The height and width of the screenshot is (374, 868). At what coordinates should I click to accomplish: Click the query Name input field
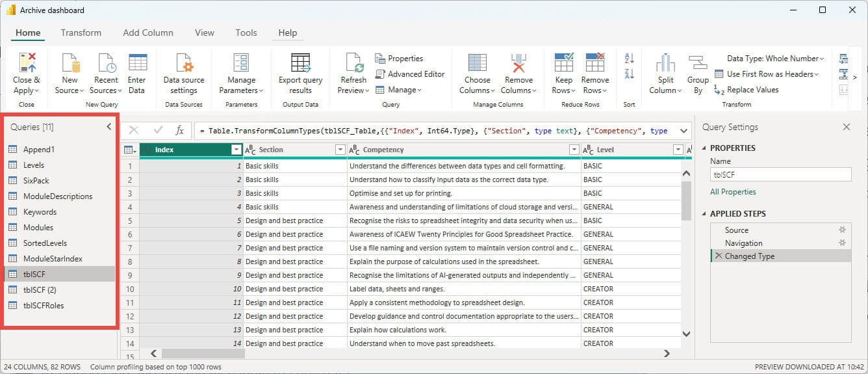(x=780, y=174)
